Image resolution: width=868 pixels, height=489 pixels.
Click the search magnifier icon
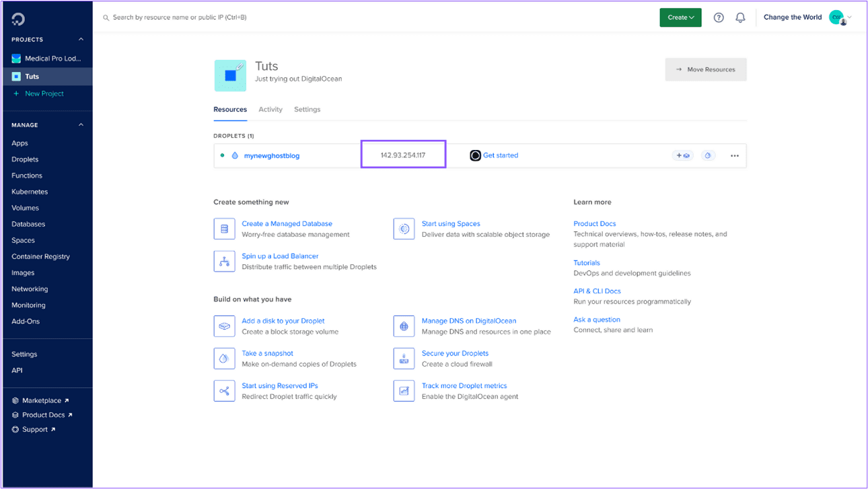pos(106,17)
